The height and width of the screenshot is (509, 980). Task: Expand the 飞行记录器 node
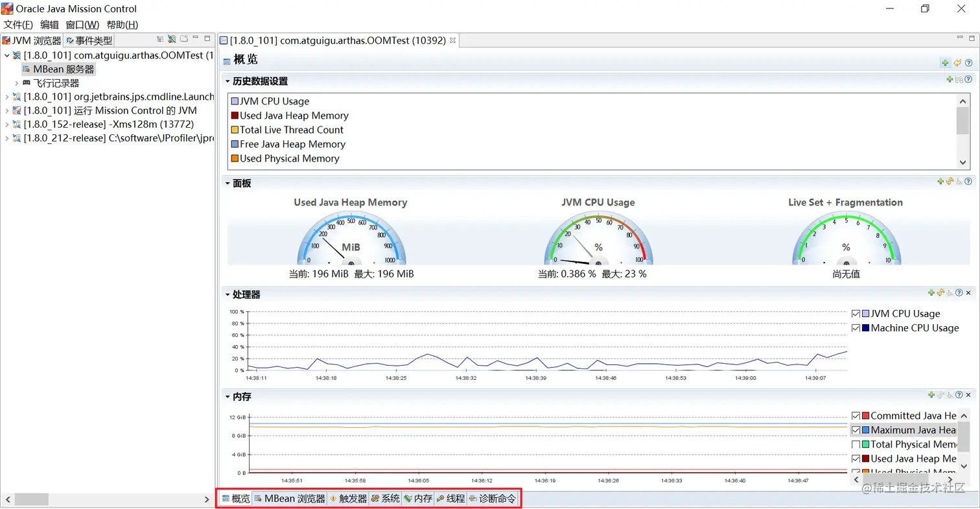pyautogui.click(x=17, y=83)
